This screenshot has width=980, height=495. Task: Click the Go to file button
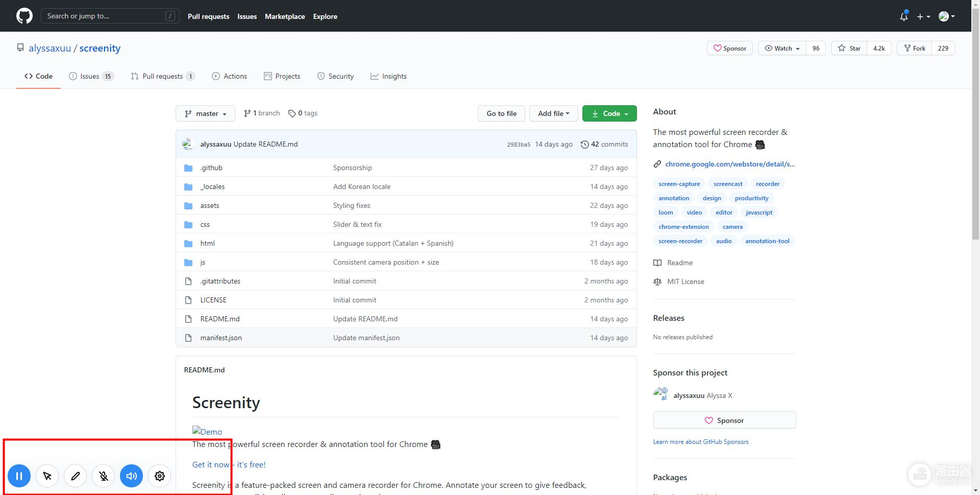pos(501,113)
